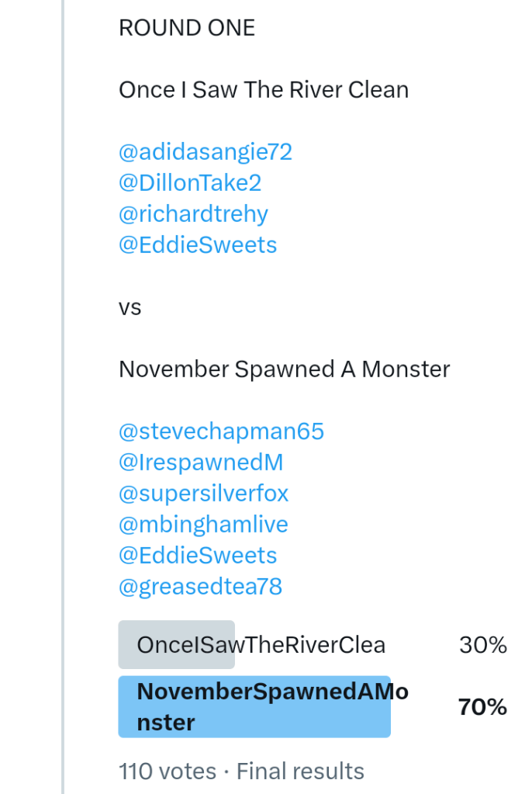Screen dimensions: 532x794
Task: Open @EddieSweets under Once I Saw The River Clean
Action: (x=197, y=245)
